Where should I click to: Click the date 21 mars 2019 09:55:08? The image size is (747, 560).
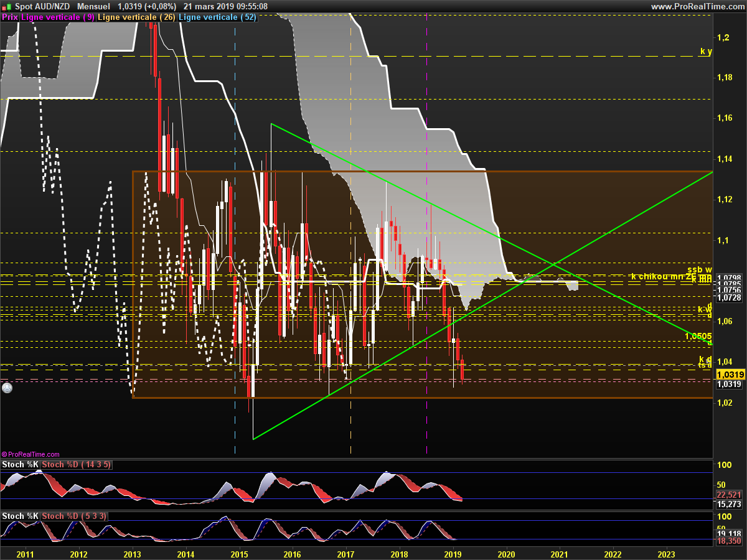[x=225, y=6]
